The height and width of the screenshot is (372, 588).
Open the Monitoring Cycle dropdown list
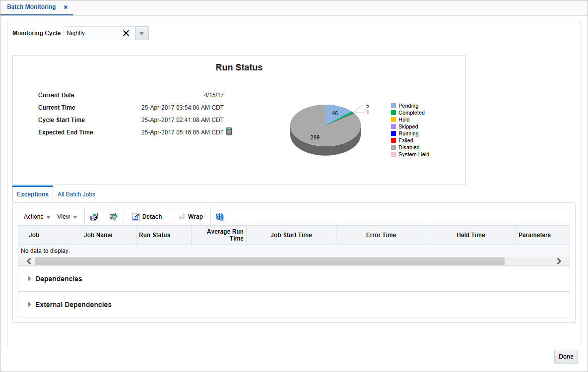click(x=142, y=33)
